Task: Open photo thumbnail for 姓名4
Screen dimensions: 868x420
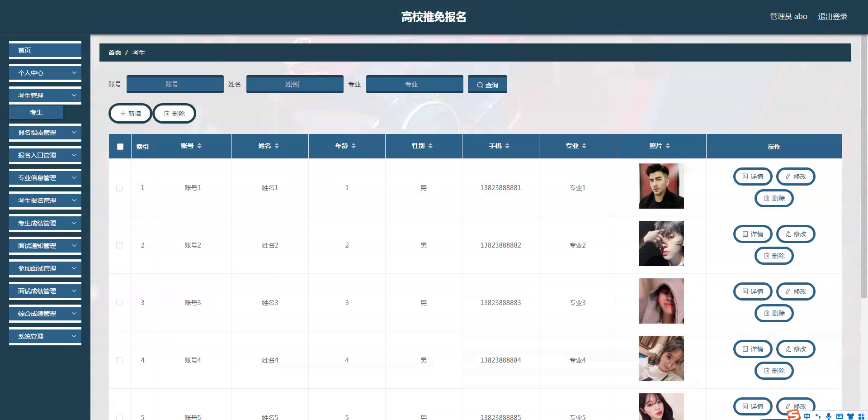Action: click(661, 358)
